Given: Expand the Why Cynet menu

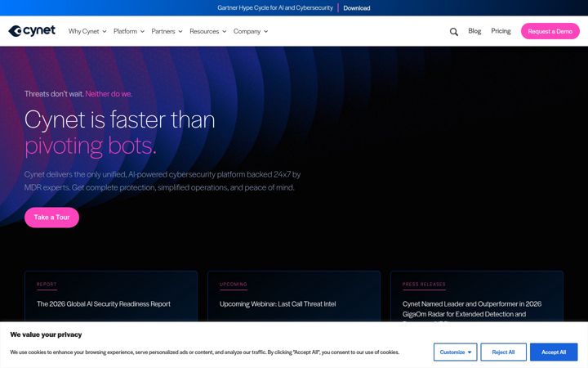Looking at the screenshot, I should click(87, 32).
